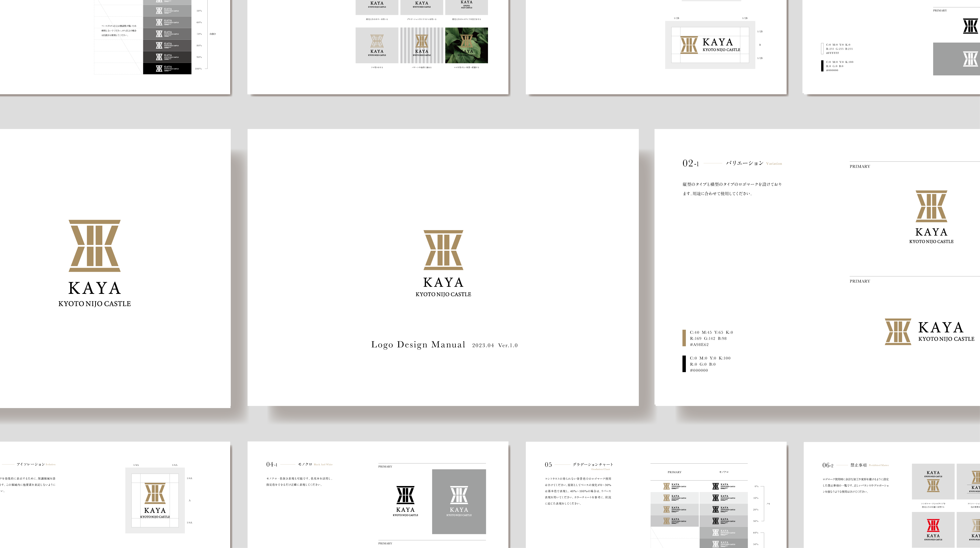Screen dimensions: 980x548
Task: Click the 'フチ取りをする' caption
Action: 377,67
